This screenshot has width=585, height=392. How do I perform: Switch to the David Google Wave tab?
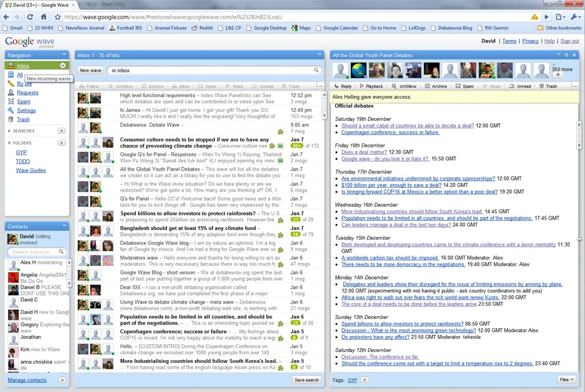click(x=39, y=5)
